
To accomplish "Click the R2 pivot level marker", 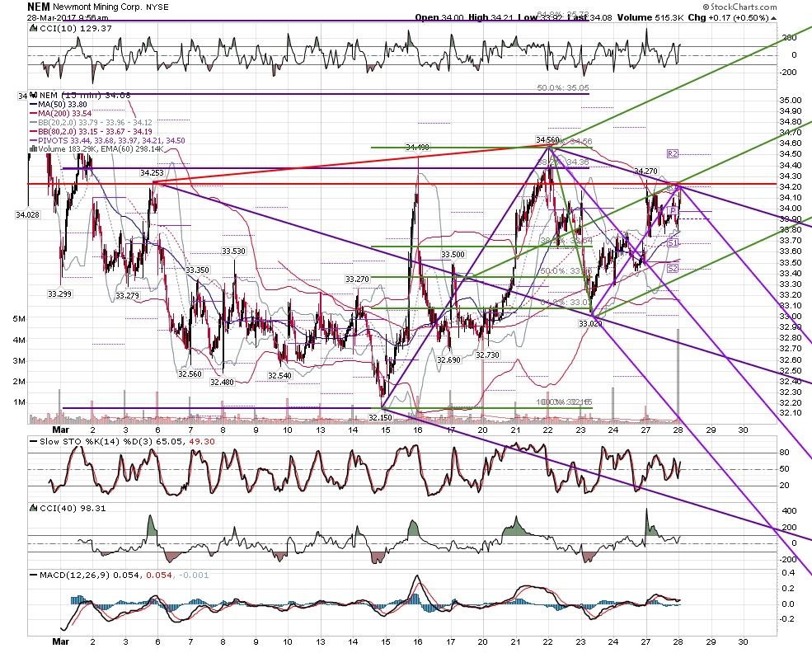I will pos(673,154).
